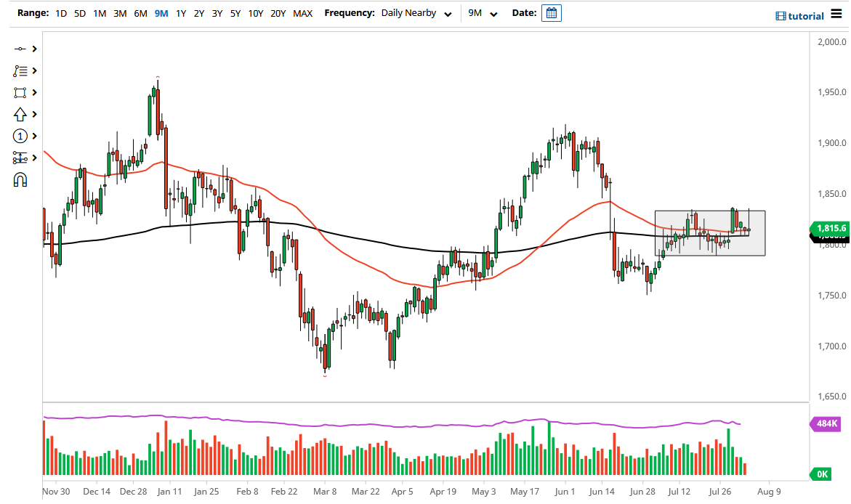Open the hamburger menu at top right

pyautogui.click(x=836, y=15)
